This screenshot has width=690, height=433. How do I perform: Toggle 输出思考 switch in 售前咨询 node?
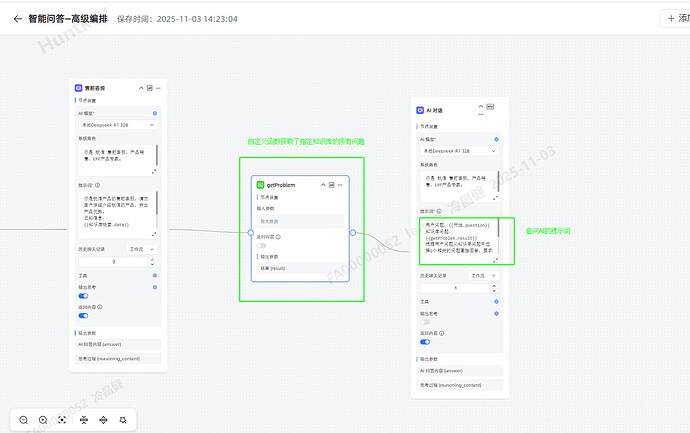pyautogui.click(x=83, y=296)
